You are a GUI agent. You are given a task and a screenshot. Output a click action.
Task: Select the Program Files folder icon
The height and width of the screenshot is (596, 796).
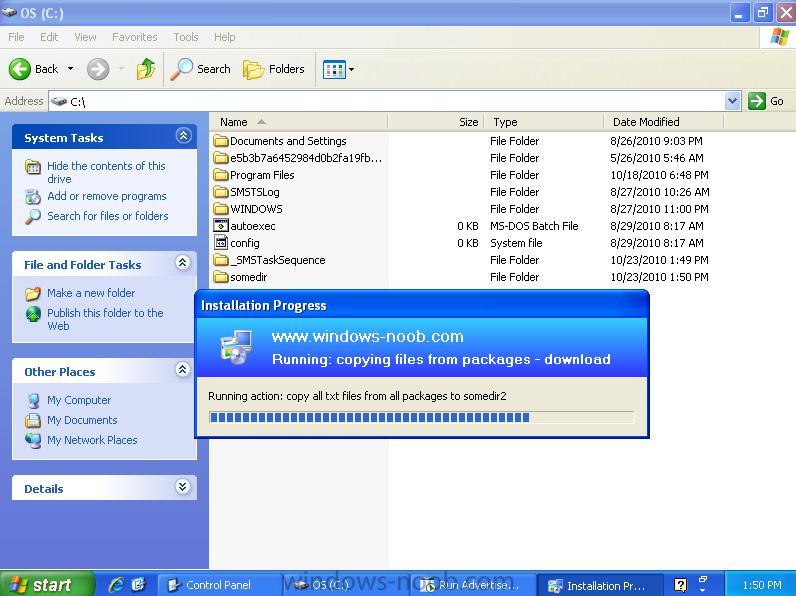(x=221, y=175)
